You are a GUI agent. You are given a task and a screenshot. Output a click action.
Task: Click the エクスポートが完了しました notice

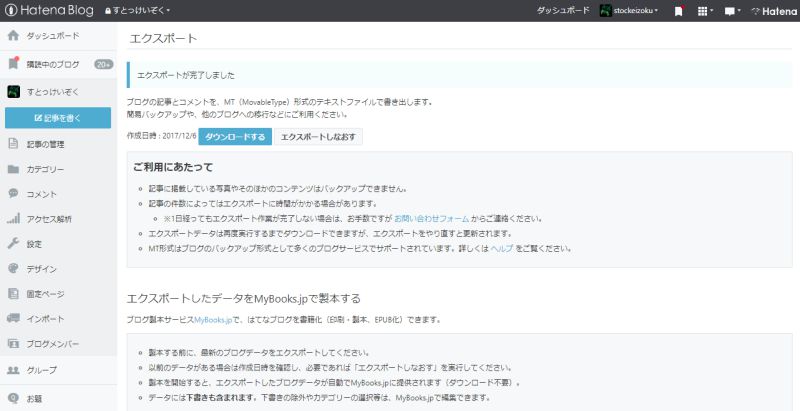click(460, 75)
